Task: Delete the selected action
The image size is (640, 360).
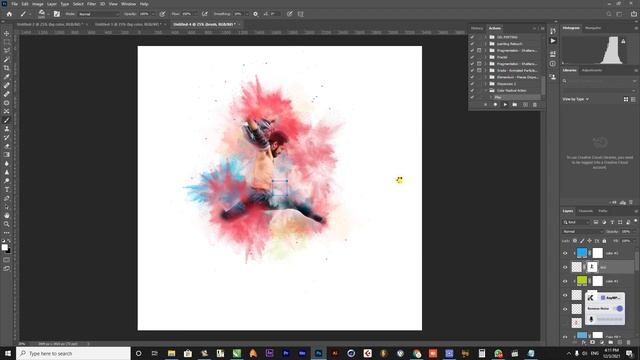Action: pyautogui.click(x=535, y=105)
